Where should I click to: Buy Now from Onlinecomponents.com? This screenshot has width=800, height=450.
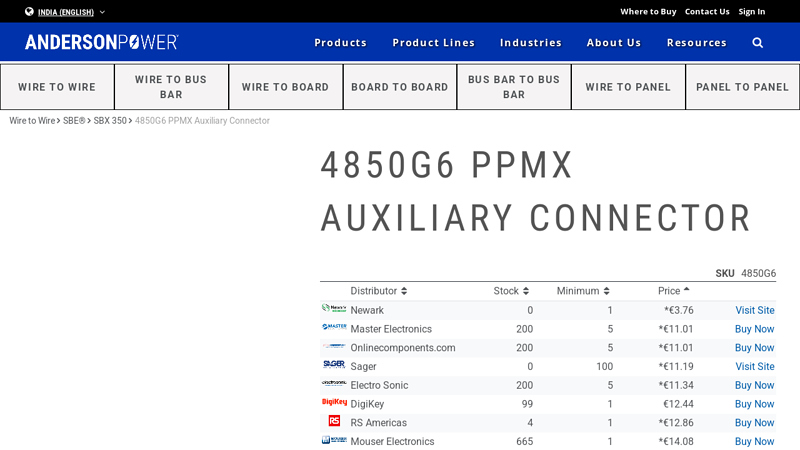tap(755, 347)
